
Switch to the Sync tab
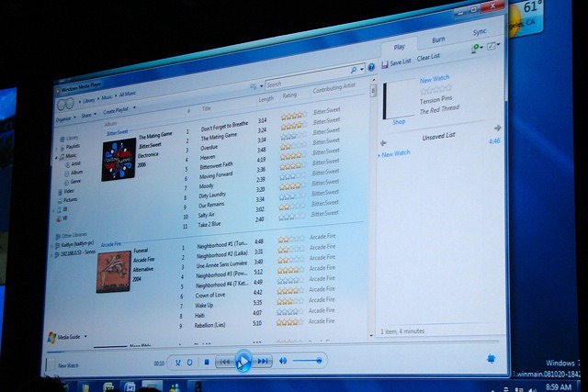pos(480,32)
